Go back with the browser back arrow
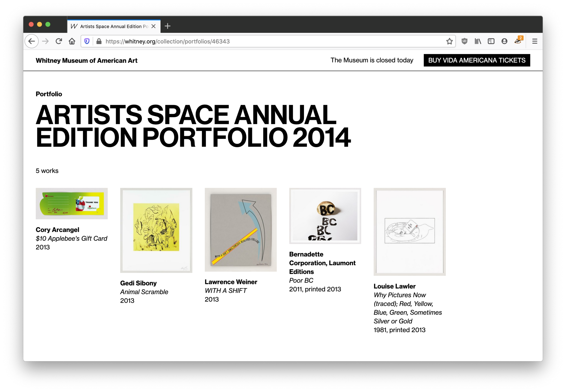This screenshot has height=392, width=566. [x=32, y=41]
